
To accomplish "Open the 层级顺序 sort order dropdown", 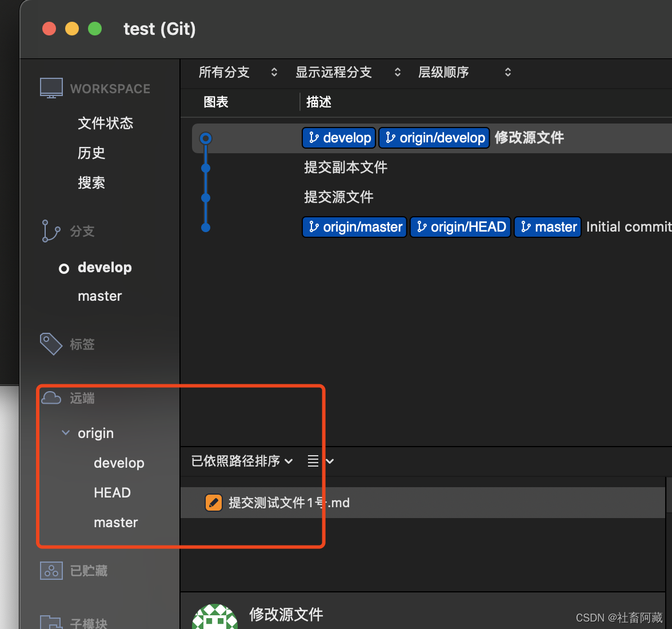I will point(465,72).
